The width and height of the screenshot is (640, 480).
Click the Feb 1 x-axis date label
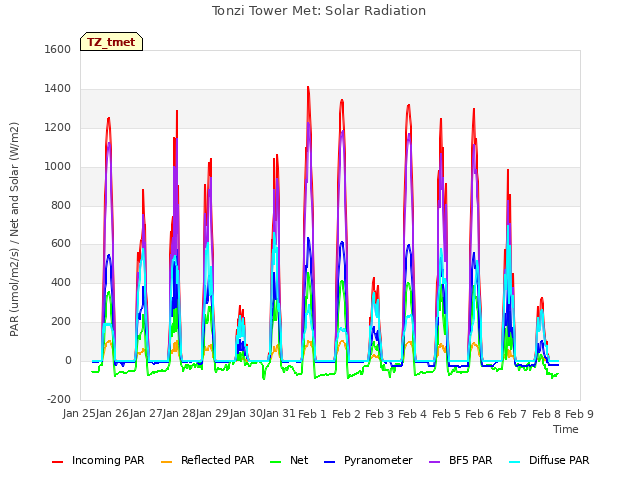(x=313, y=414)
